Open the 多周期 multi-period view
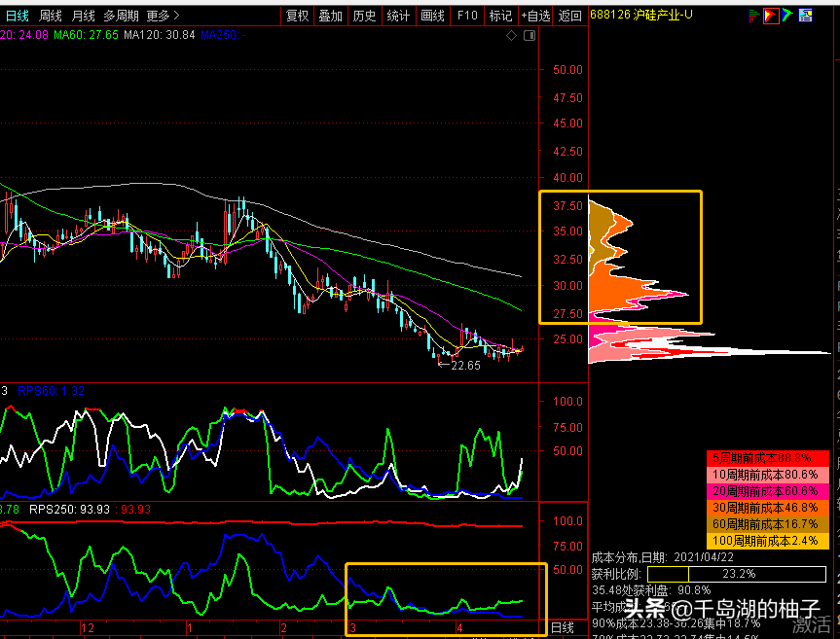 (x=121, y=17)
